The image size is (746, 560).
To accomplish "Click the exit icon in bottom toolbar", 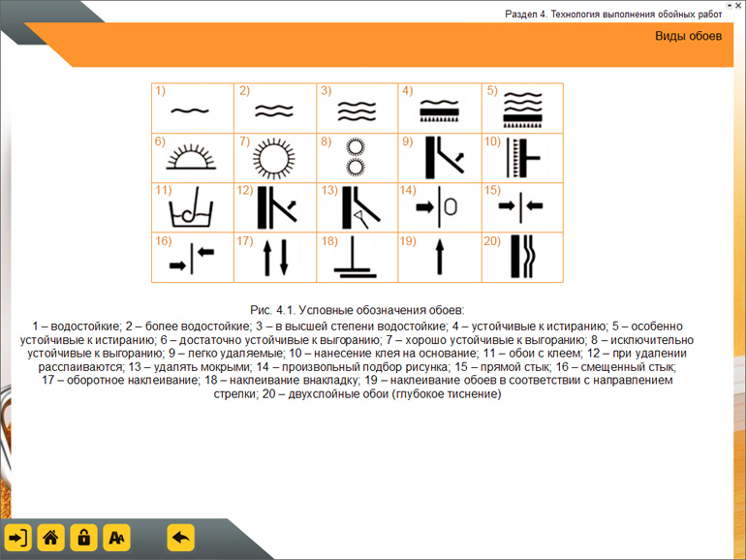I will tap(18, 538).
